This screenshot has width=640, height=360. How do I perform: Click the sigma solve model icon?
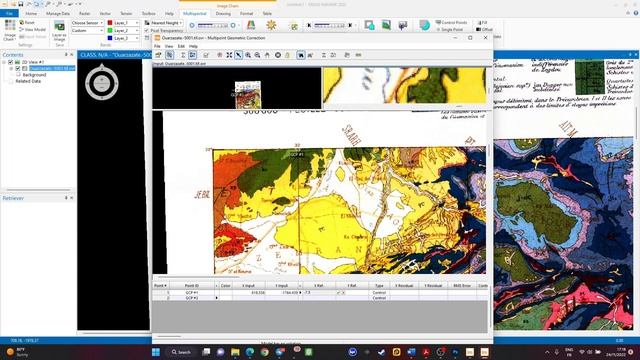[x=183, y=55]
